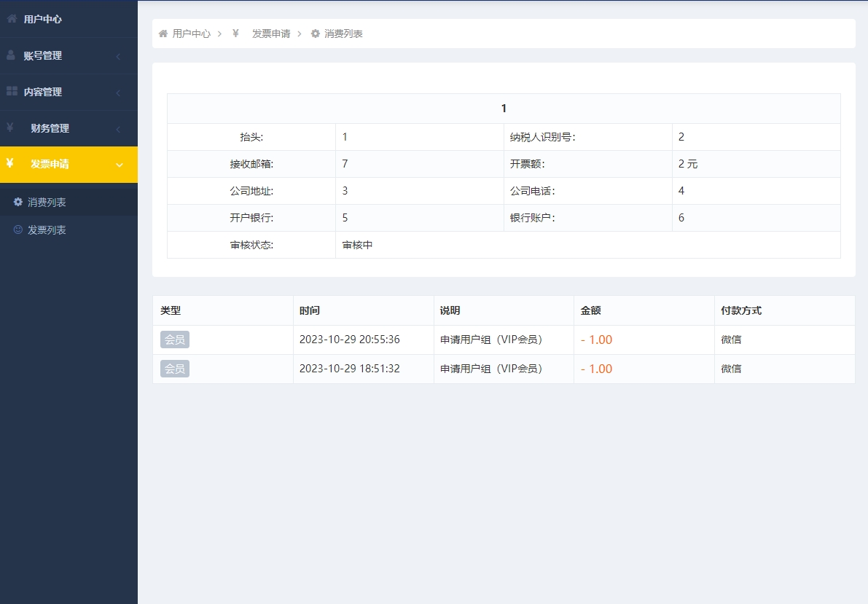Click the 时间 column header
The width and height of the screenshot is (868, 604).
click(x=310, y=310)
